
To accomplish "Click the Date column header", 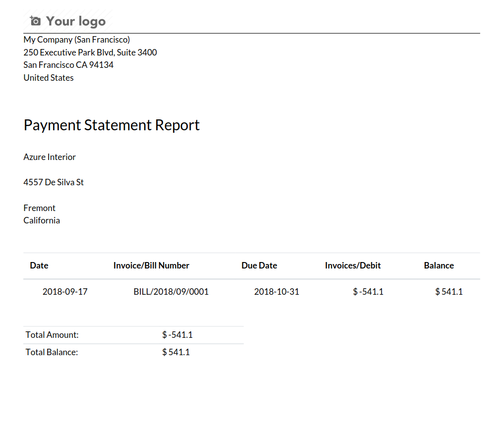I will coord(39,266).
